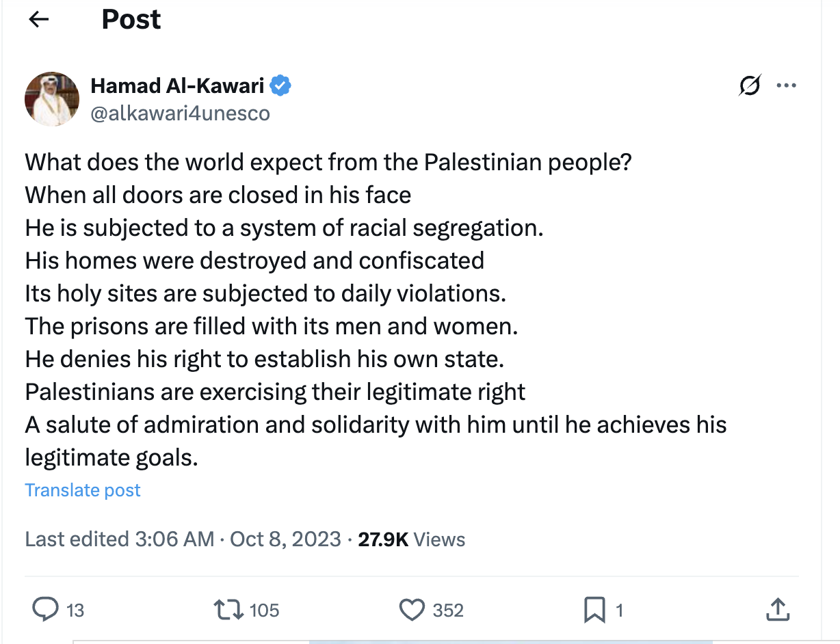Click the reply speech bubble icon
Image resolution: width=840 pixels, height=644 pixels.
(46, 610)
